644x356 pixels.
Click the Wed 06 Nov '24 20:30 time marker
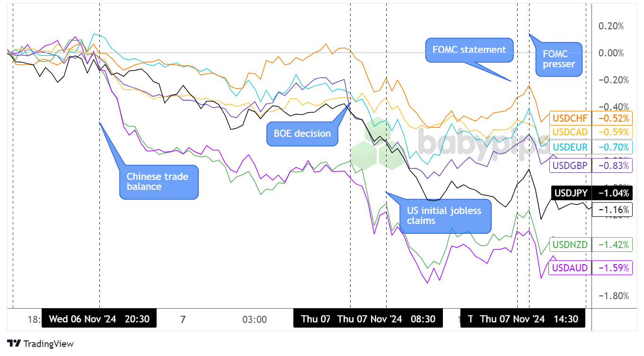click(99, 319)
